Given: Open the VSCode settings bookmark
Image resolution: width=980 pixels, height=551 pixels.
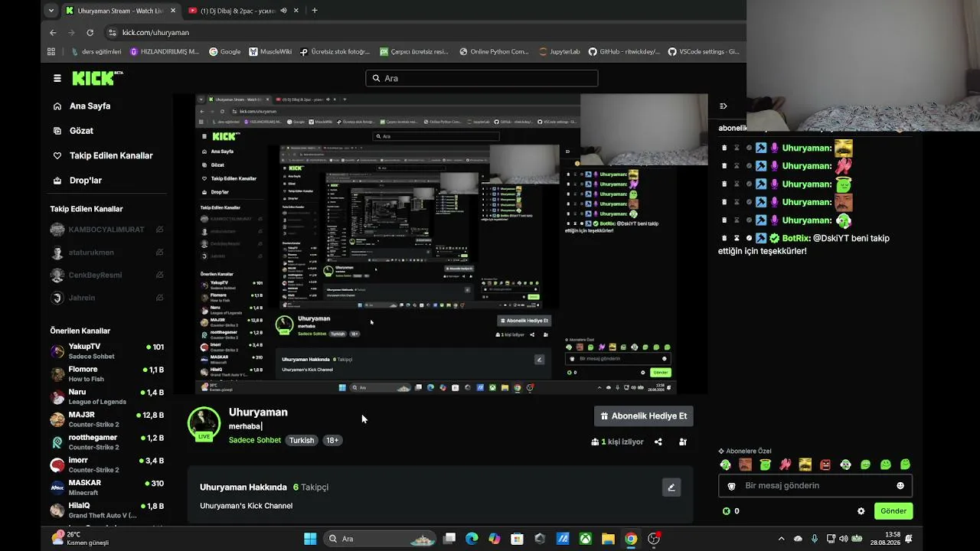Looking at the screenshot, I should 704,52.
